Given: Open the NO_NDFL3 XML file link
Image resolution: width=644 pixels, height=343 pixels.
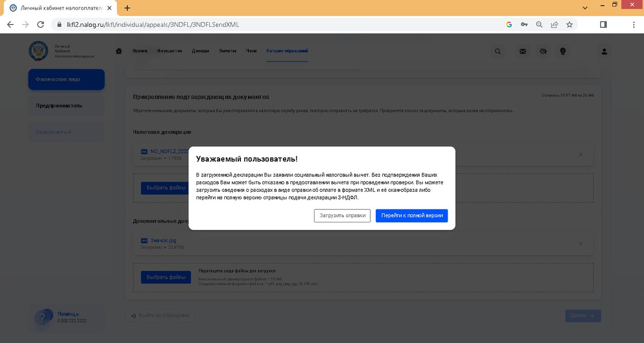Looking at the screenshot, I should click(x=170, y=151).
